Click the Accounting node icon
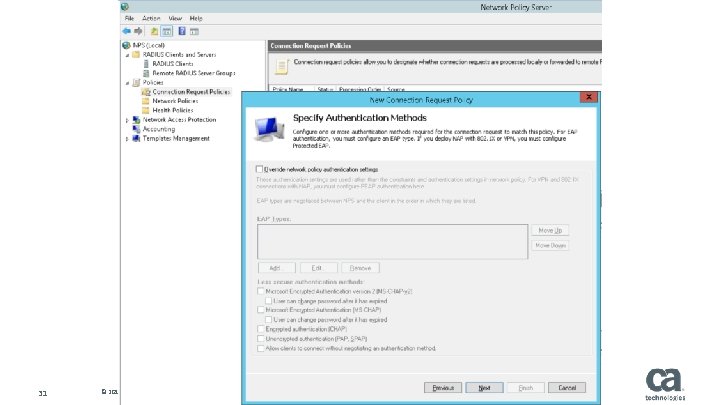This screenshot has height=405, width=720. click(x=136, y=129)
